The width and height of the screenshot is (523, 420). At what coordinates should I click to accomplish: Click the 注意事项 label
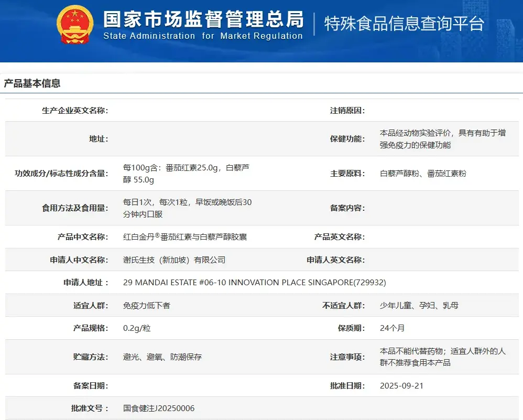[347, 357]
